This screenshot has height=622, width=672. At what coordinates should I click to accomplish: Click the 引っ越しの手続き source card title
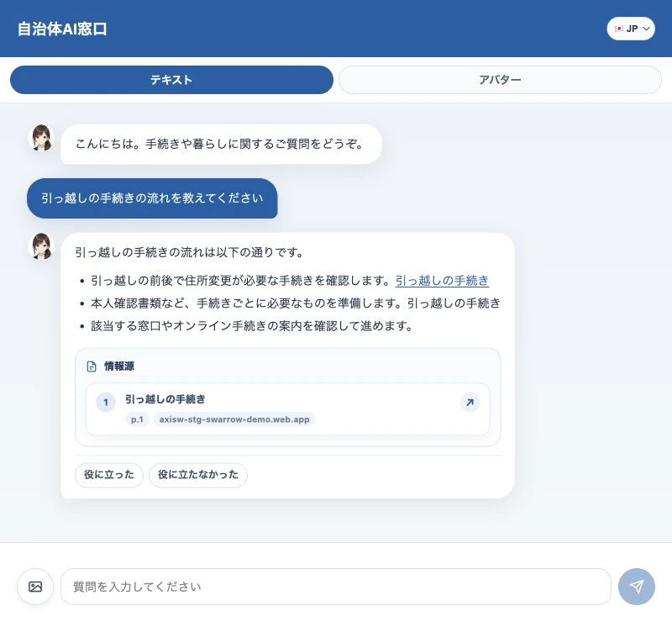point(165,399)
